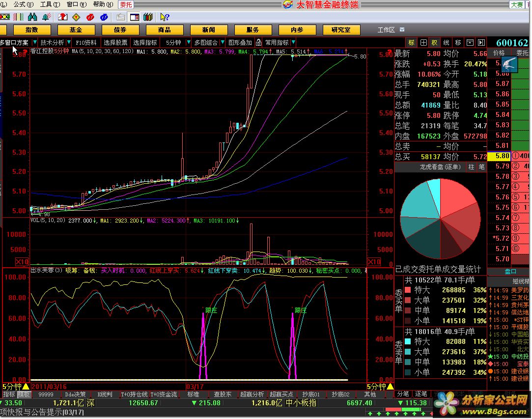
Task: Click the yellow diamond arrow icon
Action: [76, 17]
